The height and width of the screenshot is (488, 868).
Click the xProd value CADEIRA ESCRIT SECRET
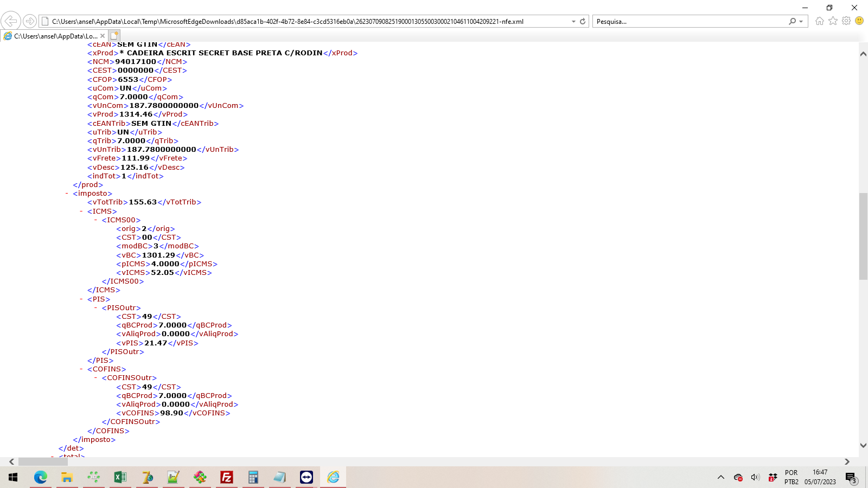[x=221, y=53]
